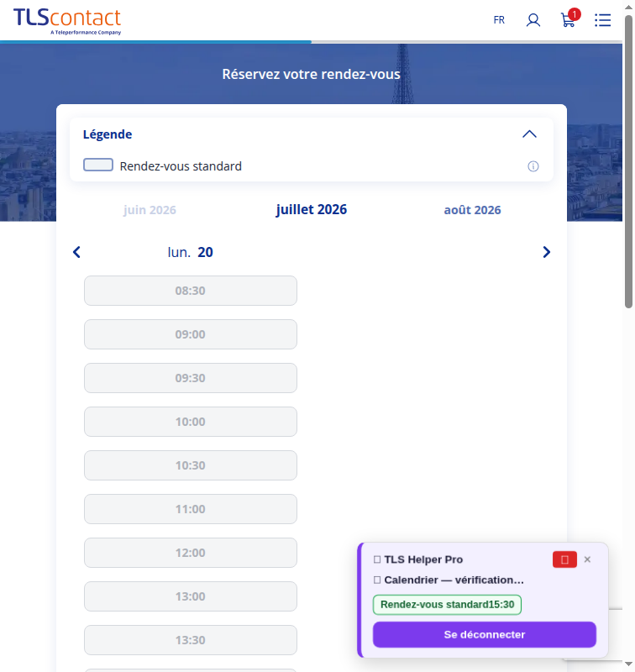
Task: Switch to juin 2026 month
Action: click(x=150, y=210)
